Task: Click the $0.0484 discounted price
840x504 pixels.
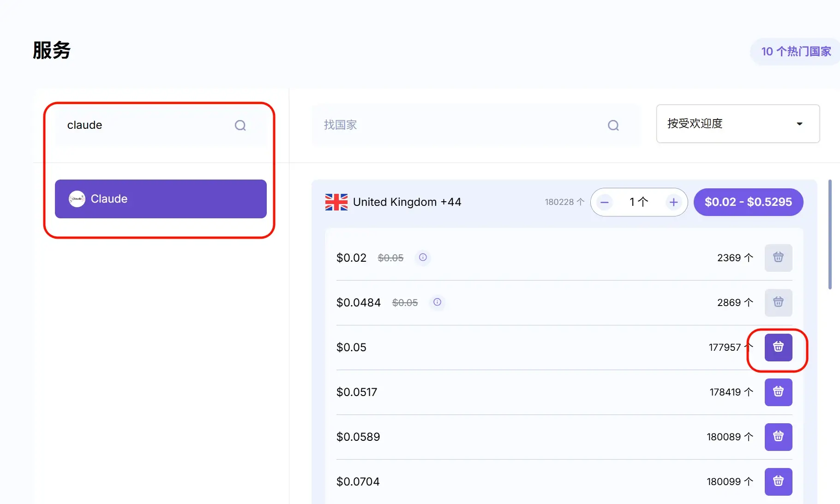Action: [x=359, y=302]
